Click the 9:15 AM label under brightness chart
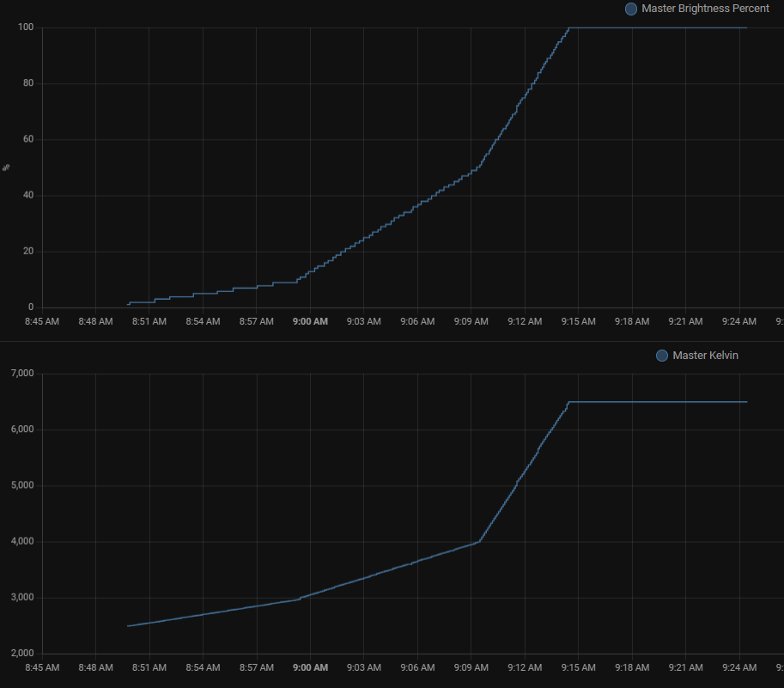This screenshot has width=784, height=688. click(x=578, y=321)
